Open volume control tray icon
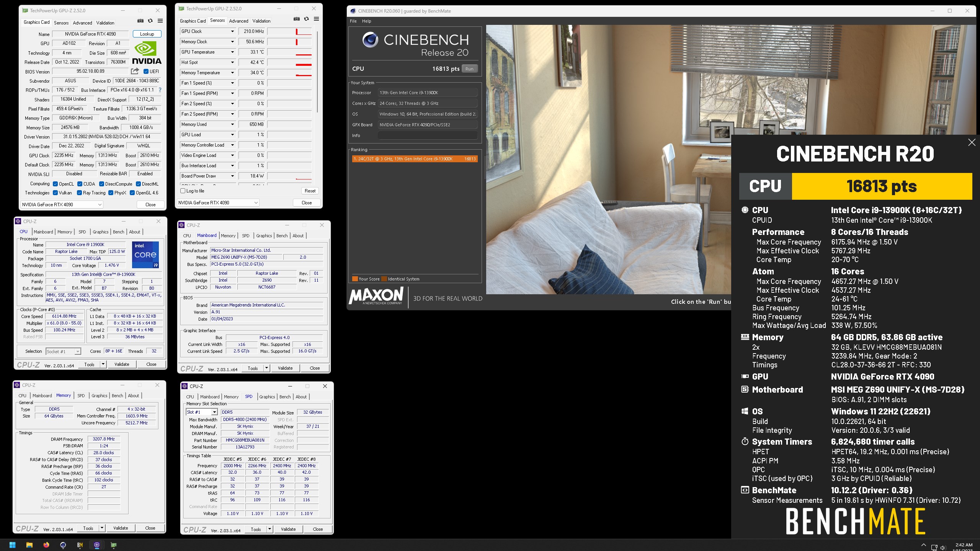Image resolution: width=980 pixels, height=551 pixels. click(943, 548)
